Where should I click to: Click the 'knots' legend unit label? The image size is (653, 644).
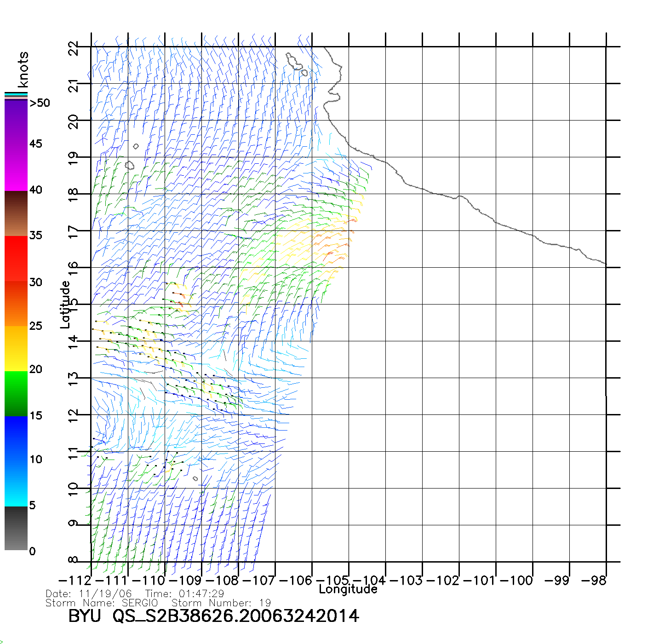23,69
